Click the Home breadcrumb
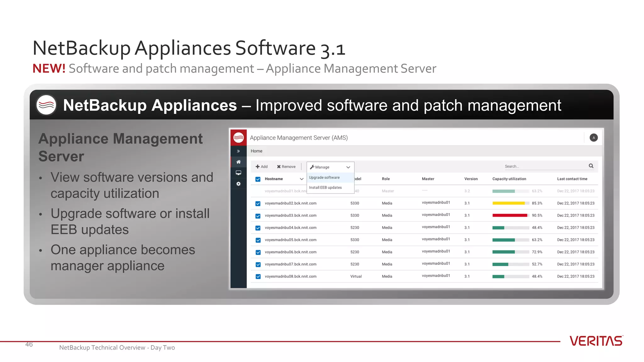The width and height of the screenshot is (644, 362). [256, 151]
